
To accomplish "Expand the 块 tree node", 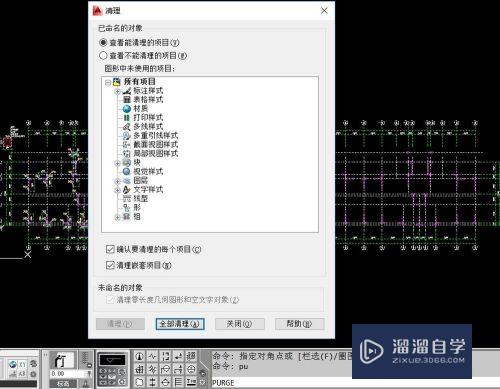I will click(117, 163).
